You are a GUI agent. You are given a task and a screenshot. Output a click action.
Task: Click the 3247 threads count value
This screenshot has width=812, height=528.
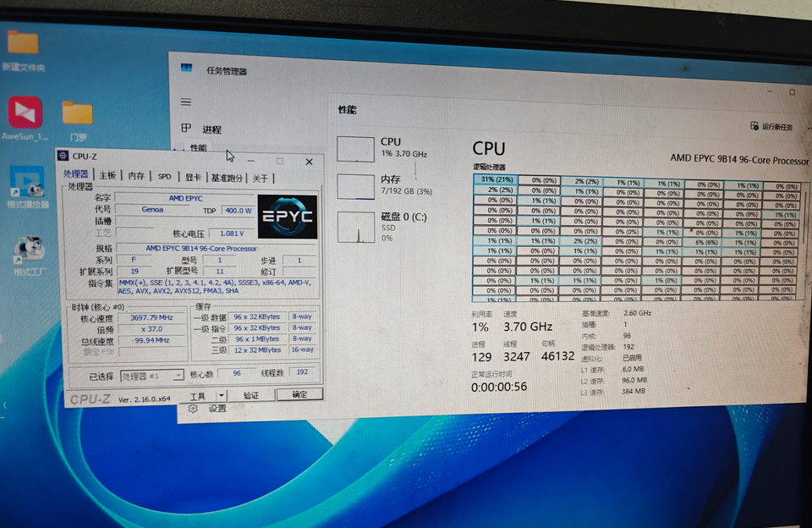(x=516, y=356)
